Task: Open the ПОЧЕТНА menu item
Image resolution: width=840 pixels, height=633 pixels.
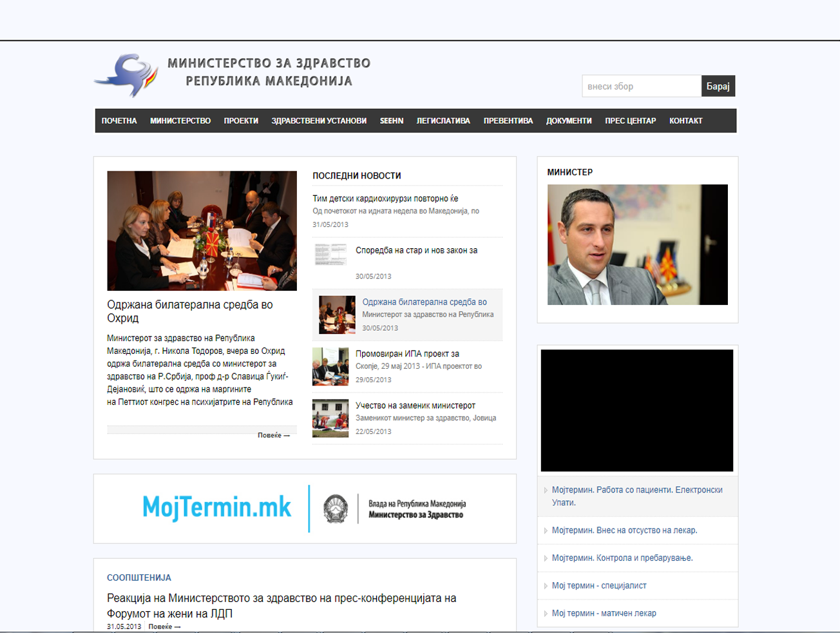Action: 119,121
